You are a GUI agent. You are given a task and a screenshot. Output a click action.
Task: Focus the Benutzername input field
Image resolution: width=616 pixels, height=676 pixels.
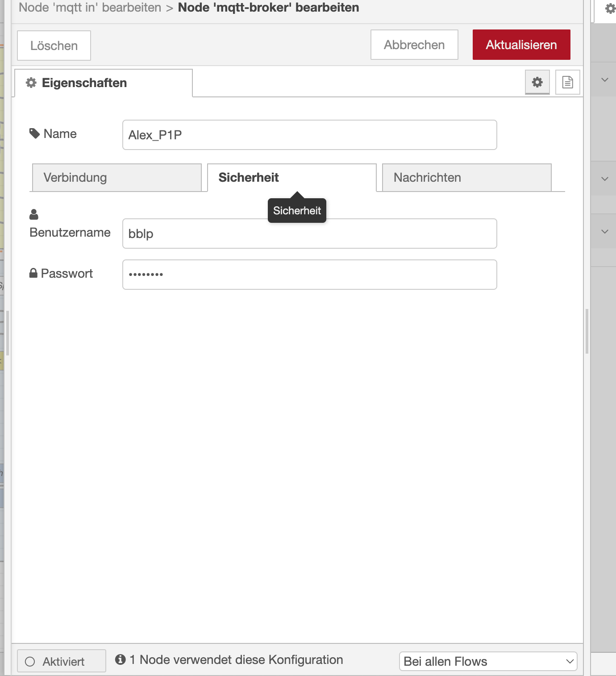coord(310,234)
